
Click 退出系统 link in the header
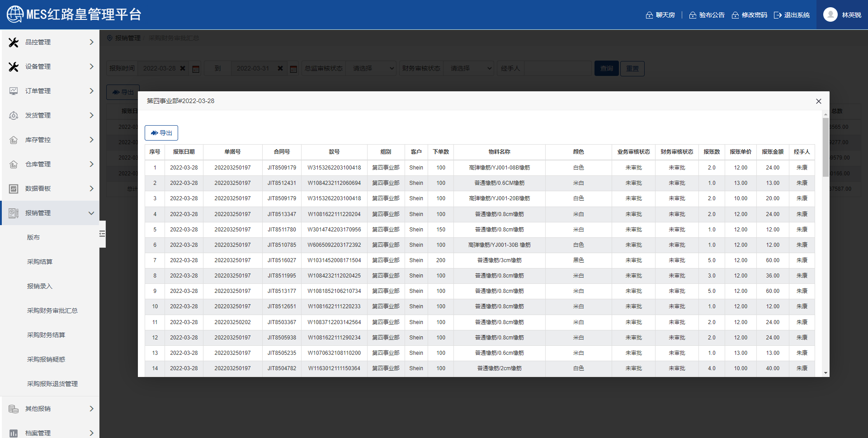pos(792,15)
